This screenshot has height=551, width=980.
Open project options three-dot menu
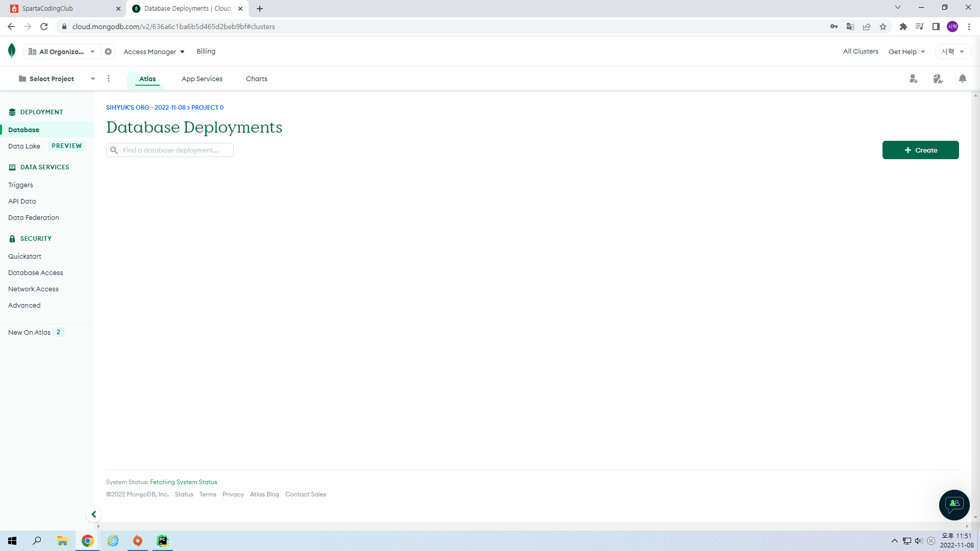click(109, 79)
